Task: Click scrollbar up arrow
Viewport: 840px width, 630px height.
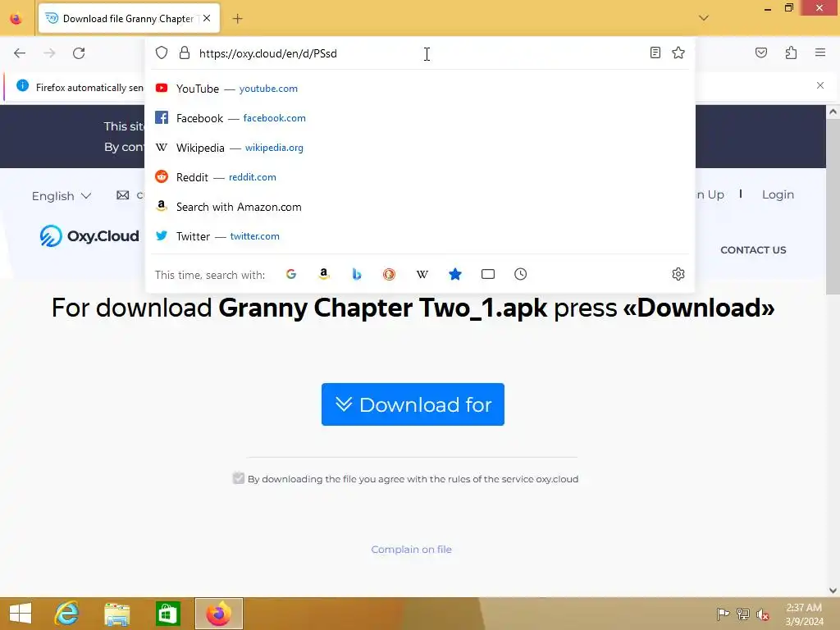Action: point(833,112)
